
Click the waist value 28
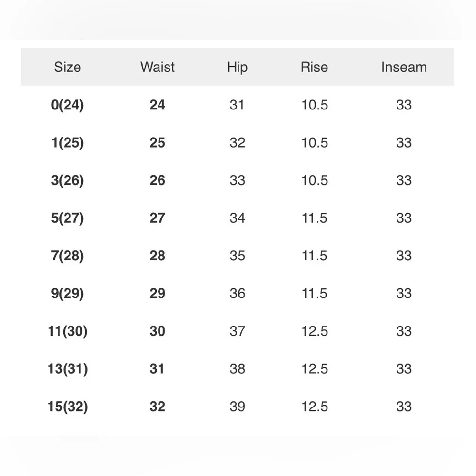[157, 256]
